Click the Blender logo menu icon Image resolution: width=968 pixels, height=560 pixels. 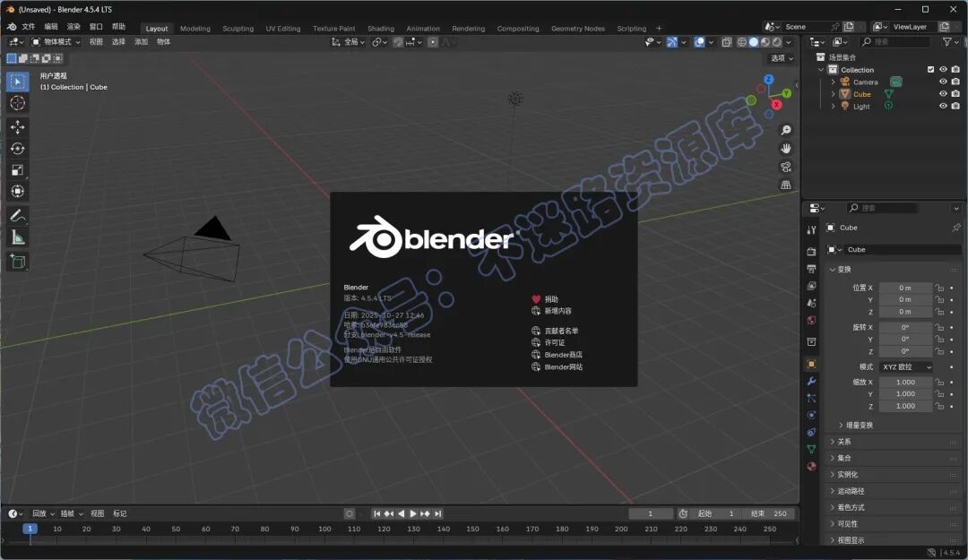pyautogui.click(x=12, y=27)
